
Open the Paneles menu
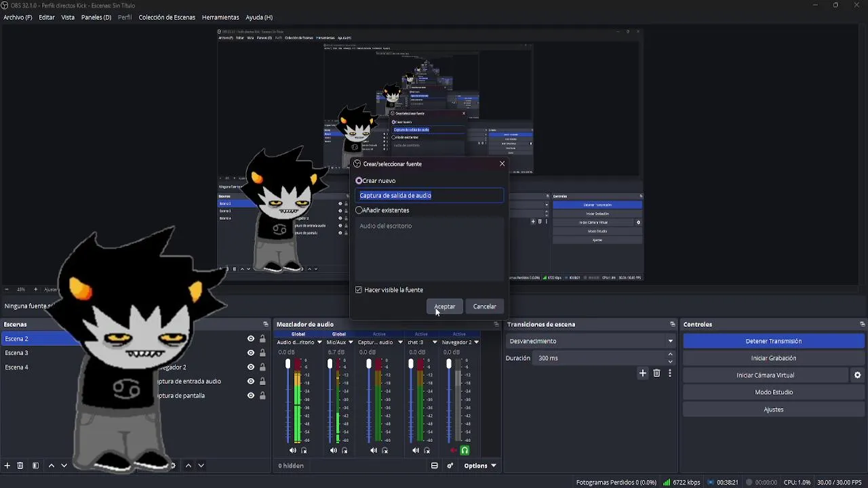point(96,17)
